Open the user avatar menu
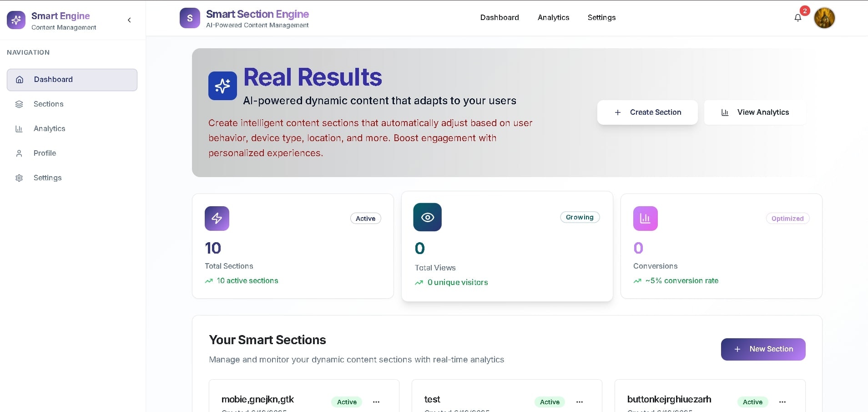Image resolution: width=868 pixels, height=412 pixels. [x=824, y=18]
